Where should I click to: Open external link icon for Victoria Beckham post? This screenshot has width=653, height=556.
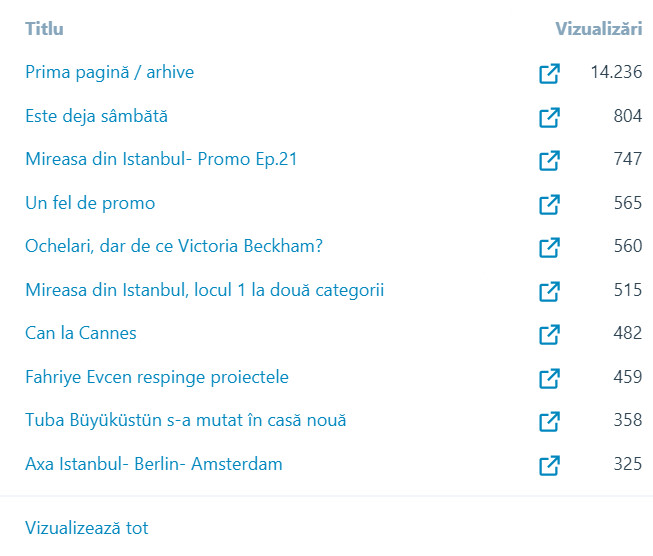[x=549, y=247]
